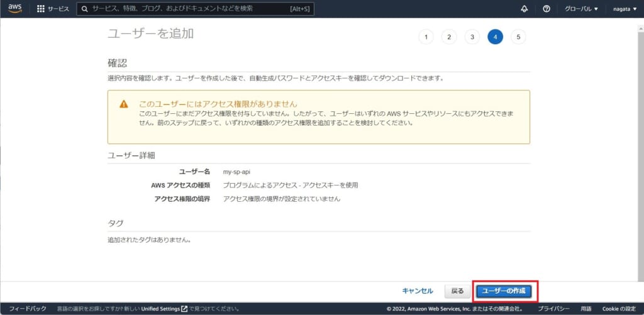This screenshot has width=644, height=315.
Task: Open the services grid menu icon
Action: [41, 9]
